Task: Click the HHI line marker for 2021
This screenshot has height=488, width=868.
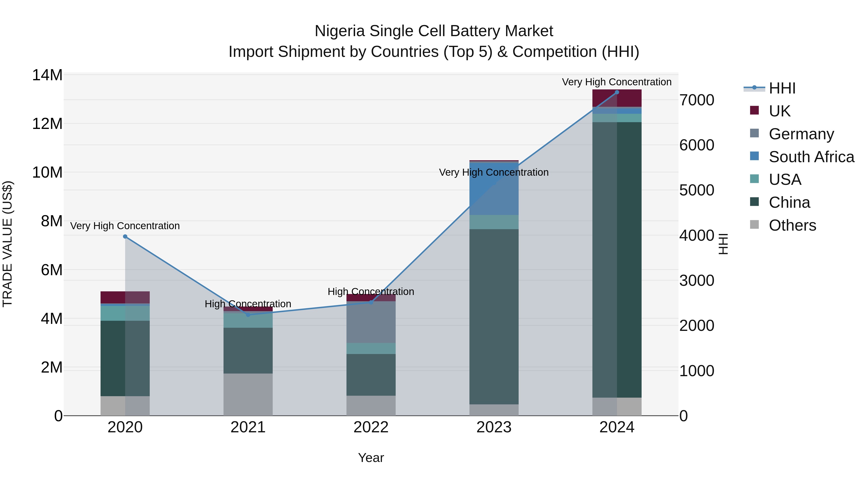Action: [x=248, y=315]
